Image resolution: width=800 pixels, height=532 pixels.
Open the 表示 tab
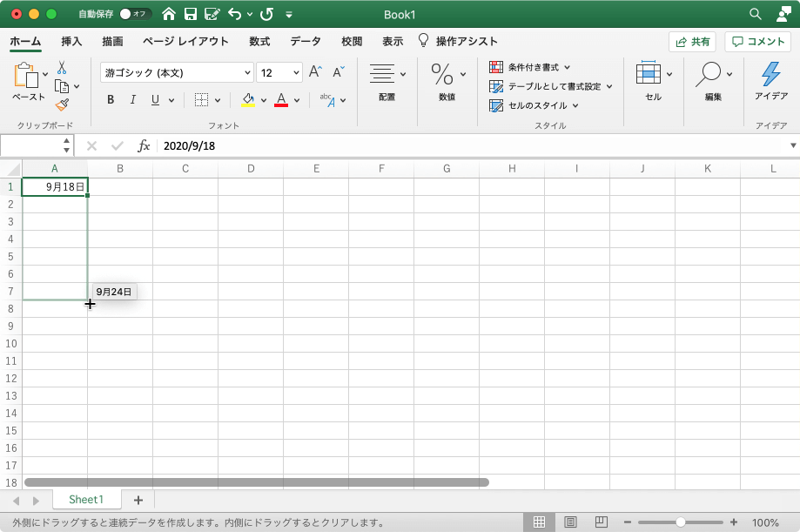point(393,41)
